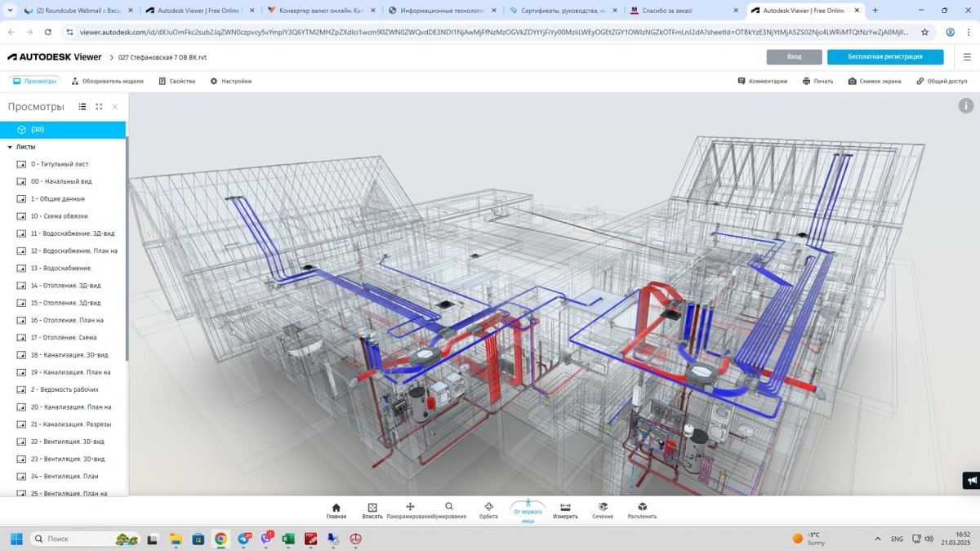Bookmark this page with the star
Screen dimensions: 980x551
click(924, 32)
